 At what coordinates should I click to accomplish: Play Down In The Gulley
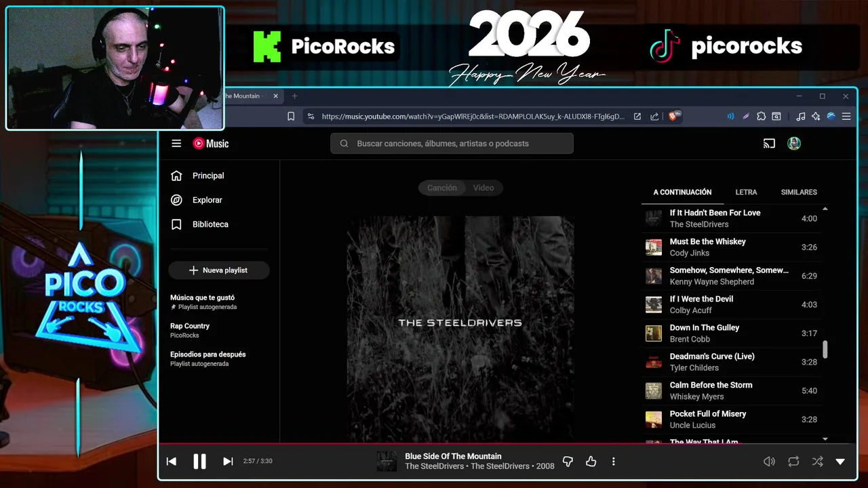[731, 333]
